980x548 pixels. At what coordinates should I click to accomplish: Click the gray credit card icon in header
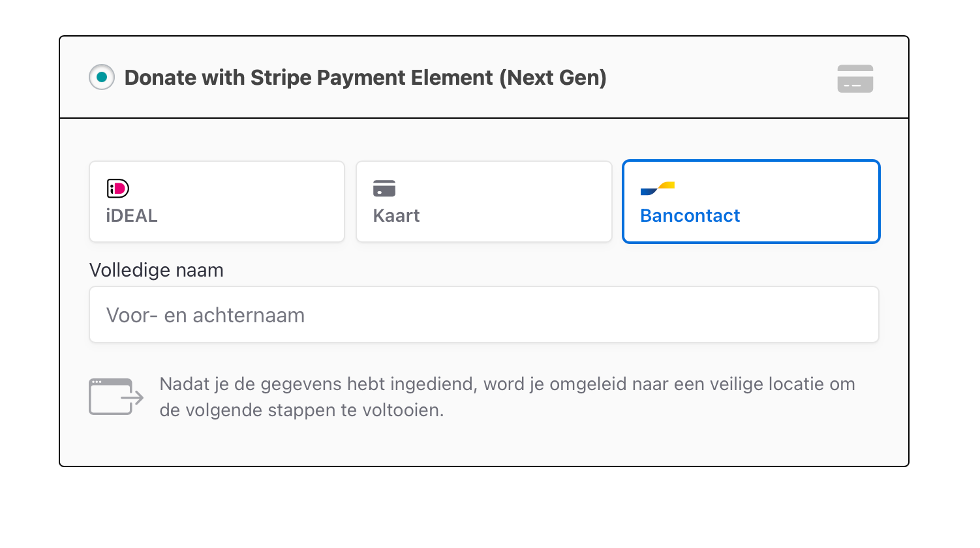[855, 78]
